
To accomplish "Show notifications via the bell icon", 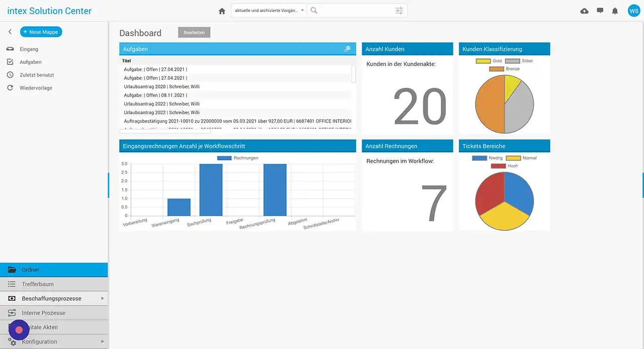I will tap(615, 11).
